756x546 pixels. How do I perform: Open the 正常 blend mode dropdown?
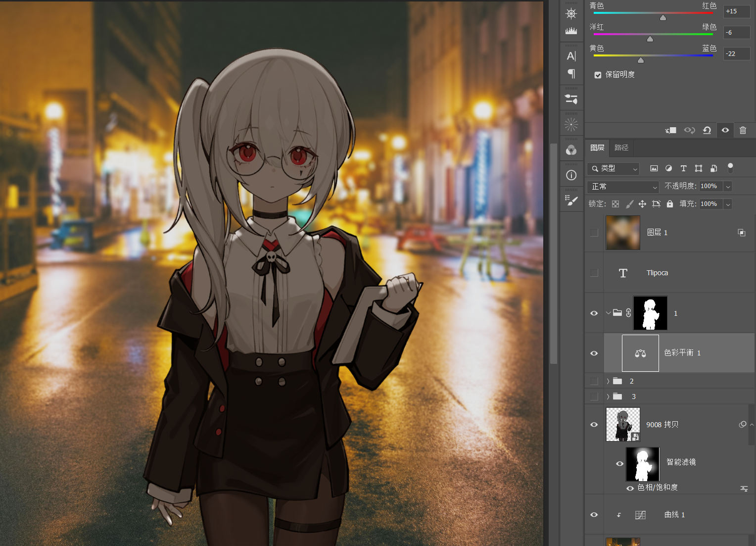coord(623,187)
